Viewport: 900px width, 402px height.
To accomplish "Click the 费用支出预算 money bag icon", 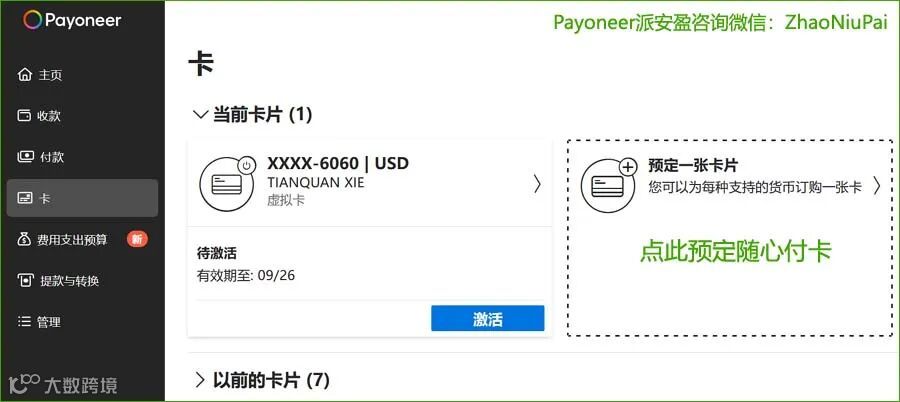I will (x=25, y=239).
